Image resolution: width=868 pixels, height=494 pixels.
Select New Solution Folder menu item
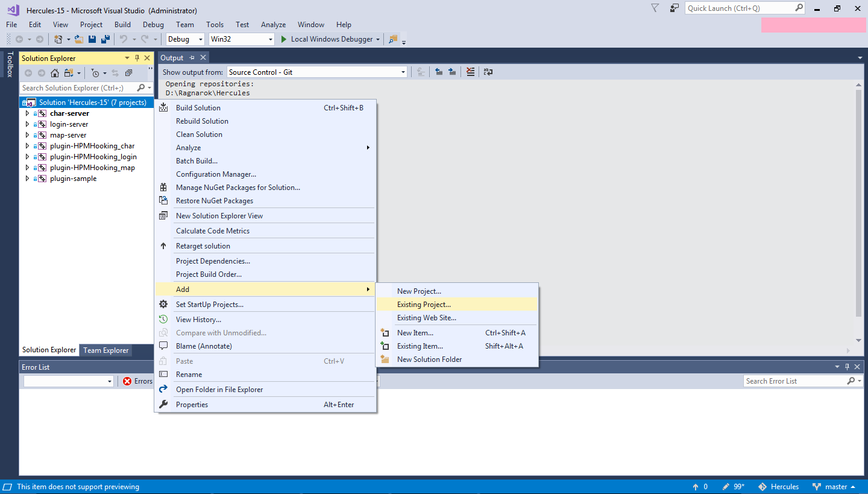[457, 359]
